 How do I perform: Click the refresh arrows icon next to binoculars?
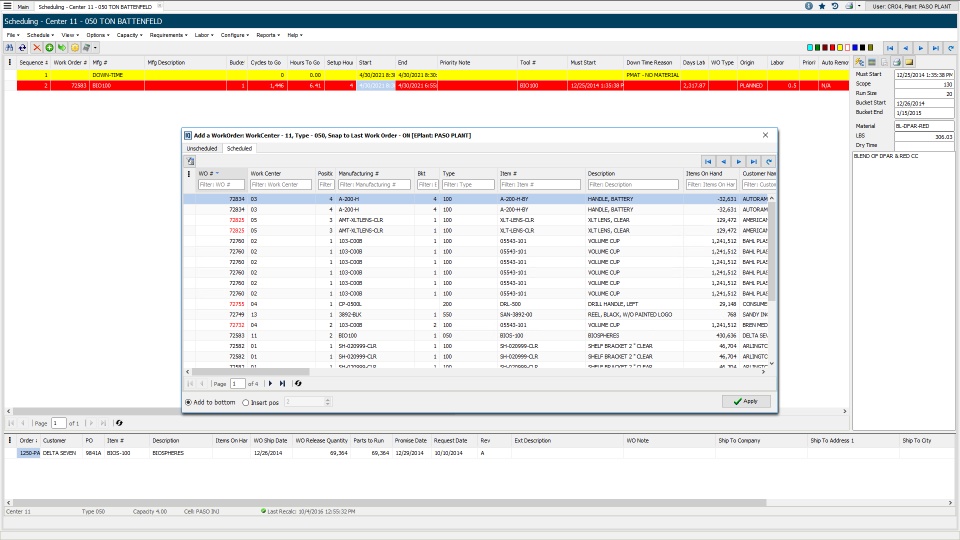22,48
